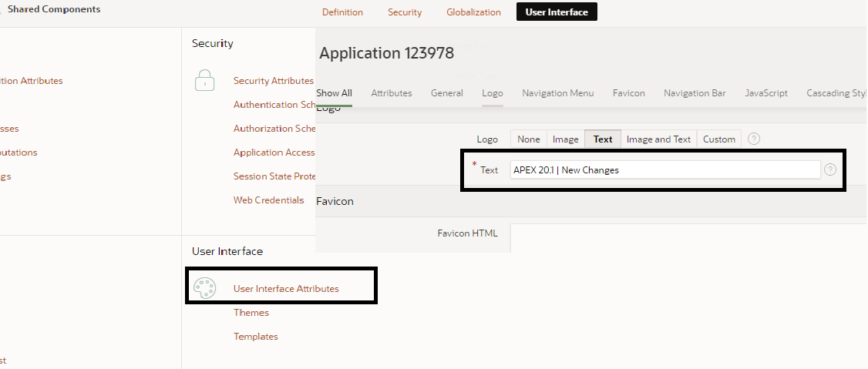Click the Application 123978 title
Viewport: 868px width, 369px height.
[x=386, y=53]
